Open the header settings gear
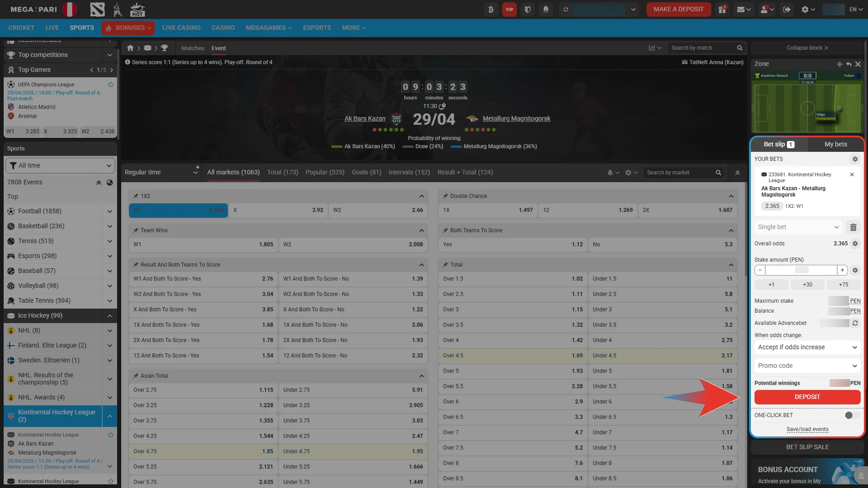 coord(808,9)
